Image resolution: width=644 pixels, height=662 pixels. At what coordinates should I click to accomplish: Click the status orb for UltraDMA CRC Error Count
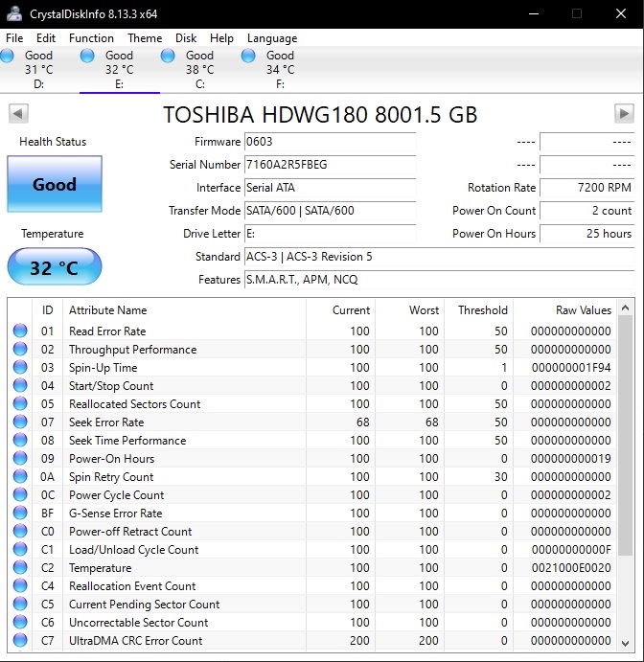coord(20,640)
